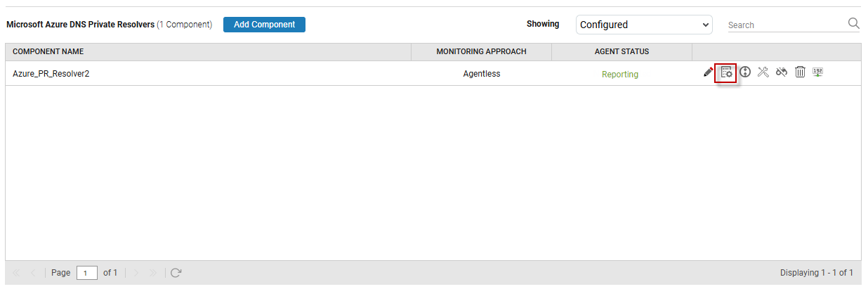Screen dimensions: 868x289
Task: Open the configure tests icon with gear
Action: coord(726,72)
